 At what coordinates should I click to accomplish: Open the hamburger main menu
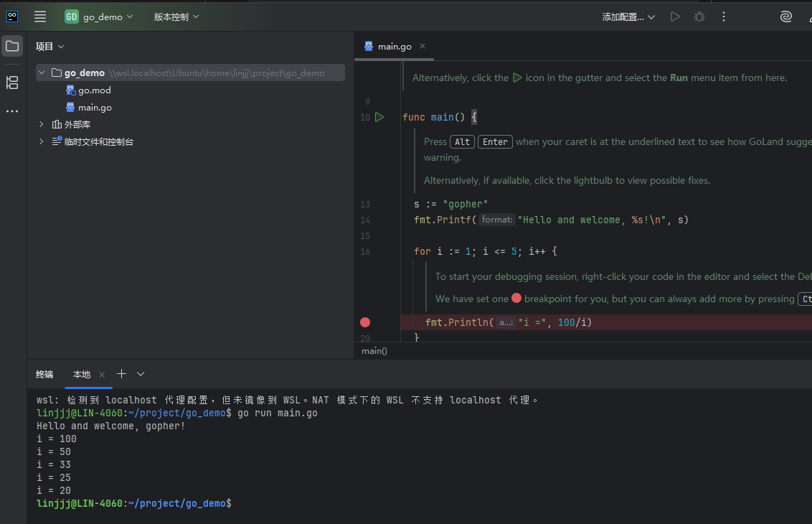coord(40,17)
